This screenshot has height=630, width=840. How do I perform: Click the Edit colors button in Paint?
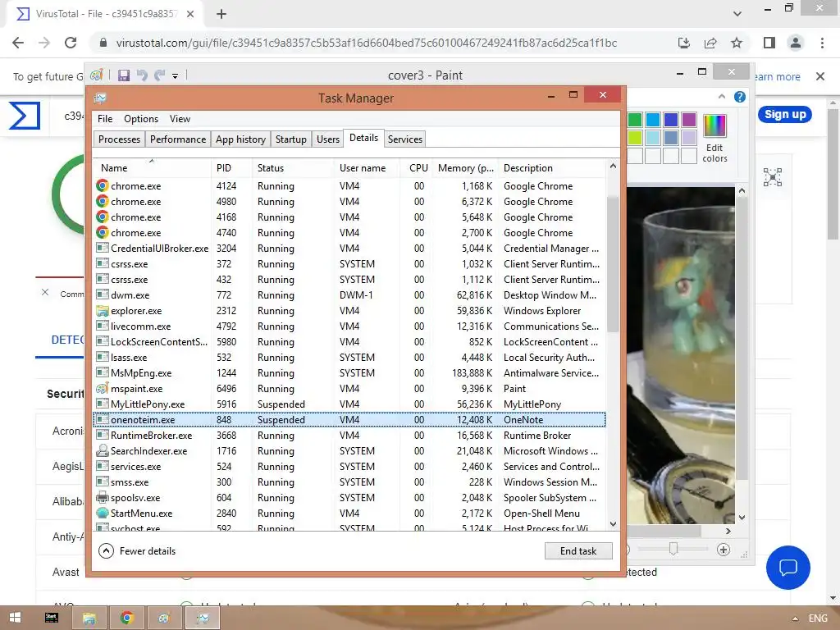click(x=714, y=139)
